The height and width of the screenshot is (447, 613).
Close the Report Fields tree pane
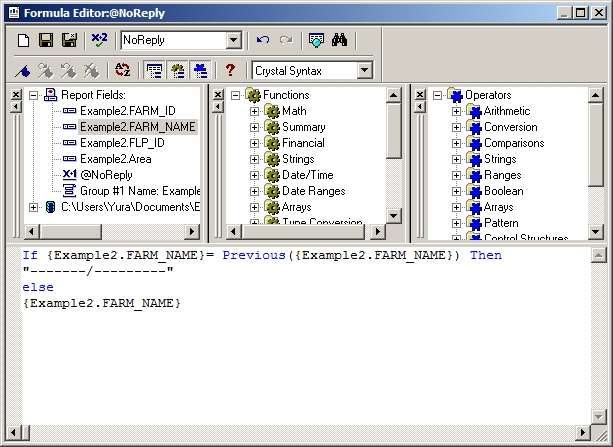point(16,95)
